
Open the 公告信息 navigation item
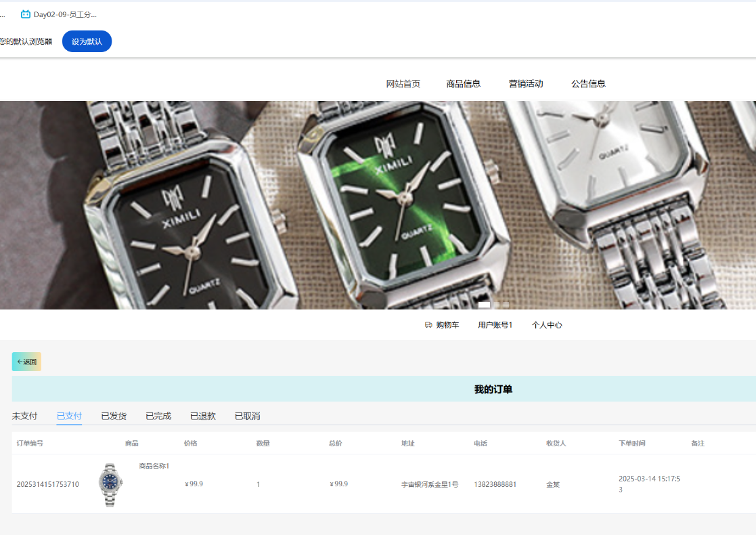[588, 84]
